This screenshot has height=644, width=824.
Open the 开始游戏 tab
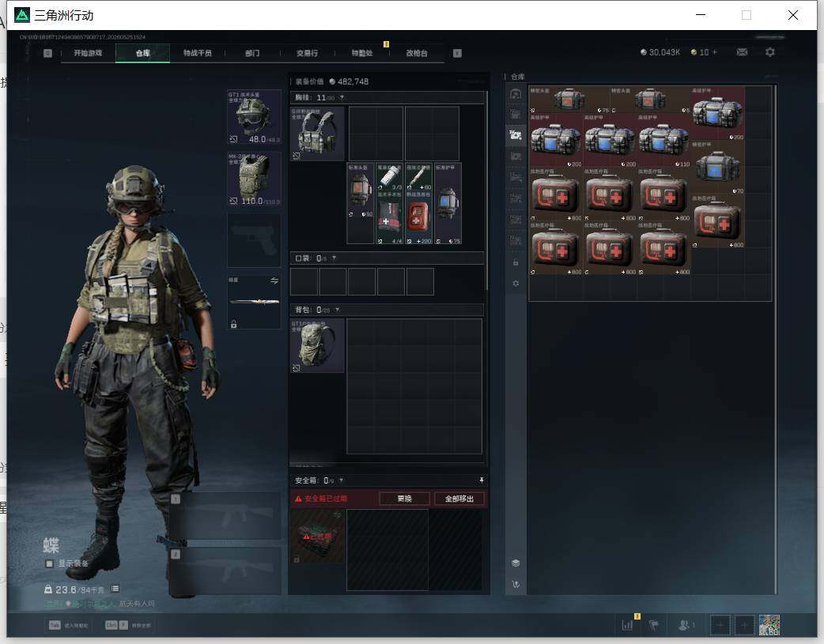click(x=88, y=53)
